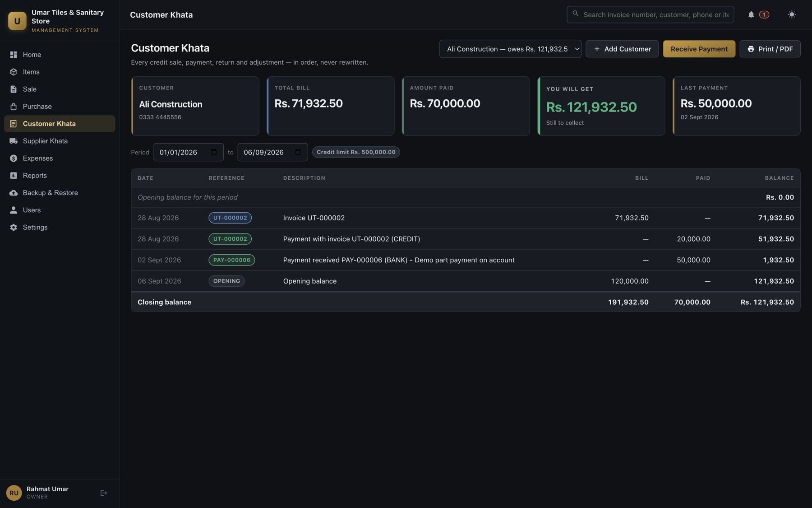Click the 120,000.00 bill amount cell
Viewport: 812px width, 508px height.
630,281
